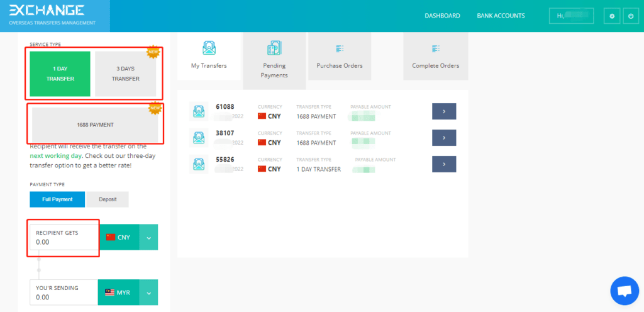This screenshot has width=644, height=312.
Task: Click the My Transfers tab icon
Action: (209, 48)
